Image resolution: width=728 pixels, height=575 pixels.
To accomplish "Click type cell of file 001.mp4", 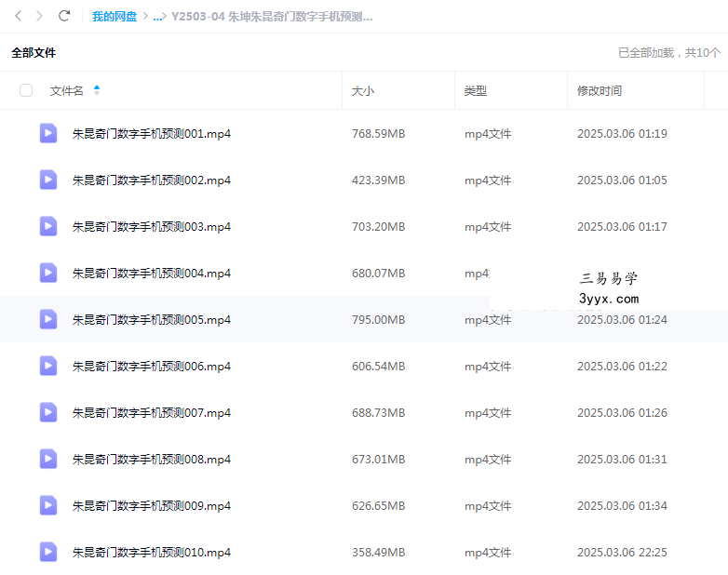I will (x=488, y=134).
